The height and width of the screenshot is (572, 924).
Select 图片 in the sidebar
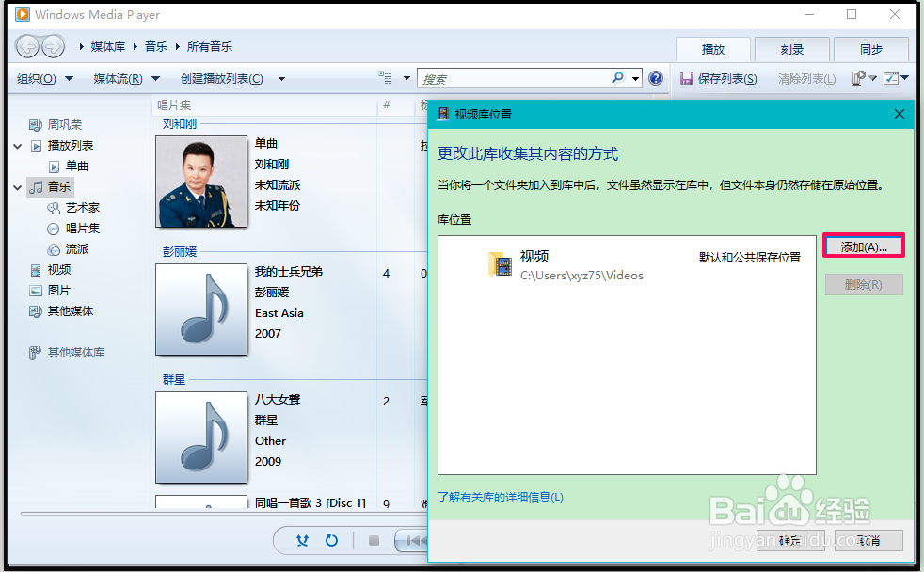(x=59, y=291)
